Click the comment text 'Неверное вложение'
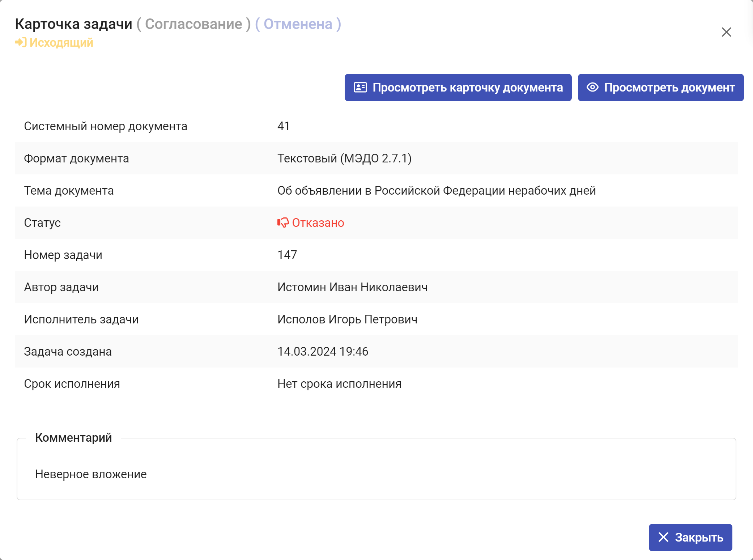The image size is (753, 560). click(x=91, y=474)
